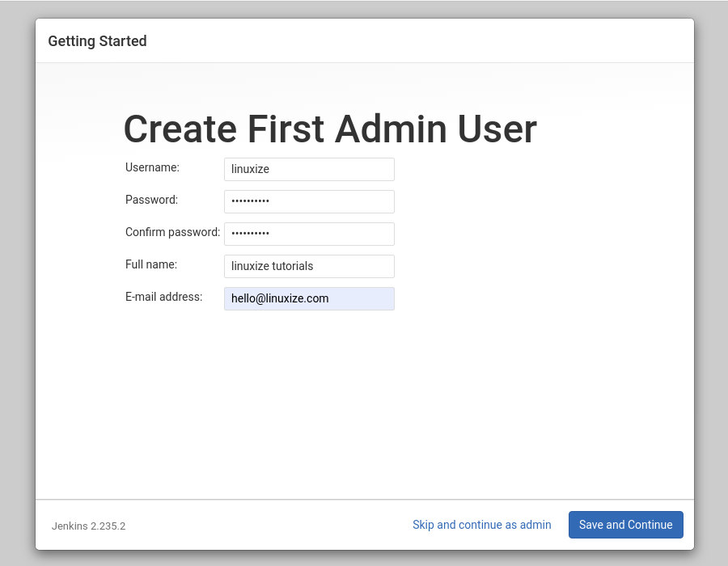Viewport: 728px width, 566px height.
Task: Click the masked dots in Confirm password field
Action: point(250,234)
